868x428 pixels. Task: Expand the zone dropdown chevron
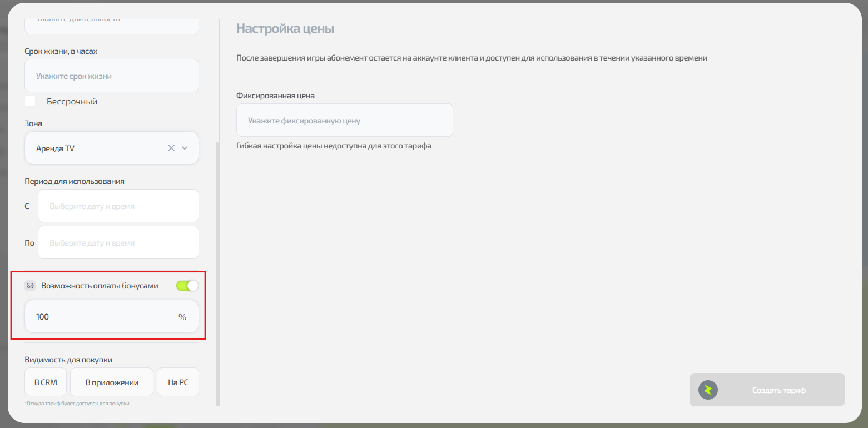coord(185,148)
